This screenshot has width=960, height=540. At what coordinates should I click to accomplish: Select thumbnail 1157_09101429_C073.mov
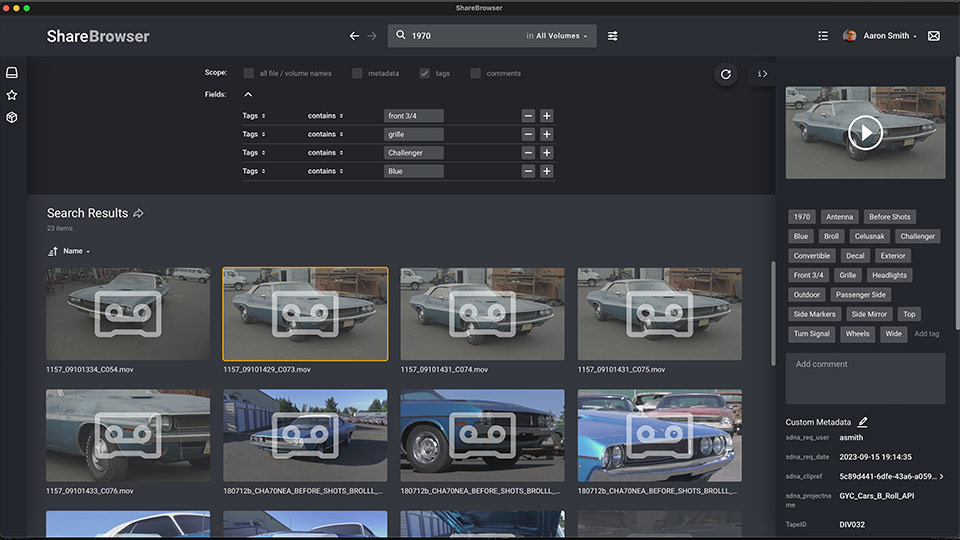click(x=305, y=313)
